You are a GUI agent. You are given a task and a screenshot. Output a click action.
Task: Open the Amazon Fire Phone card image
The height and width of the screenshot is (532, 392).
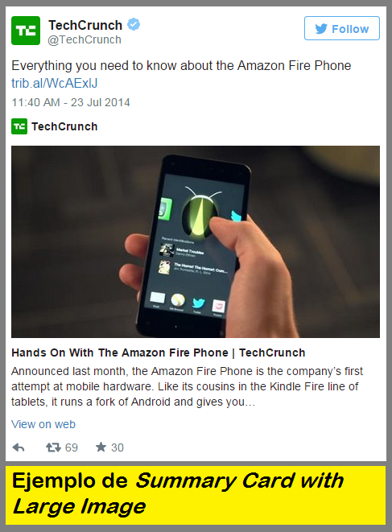[x=196, y=241]
